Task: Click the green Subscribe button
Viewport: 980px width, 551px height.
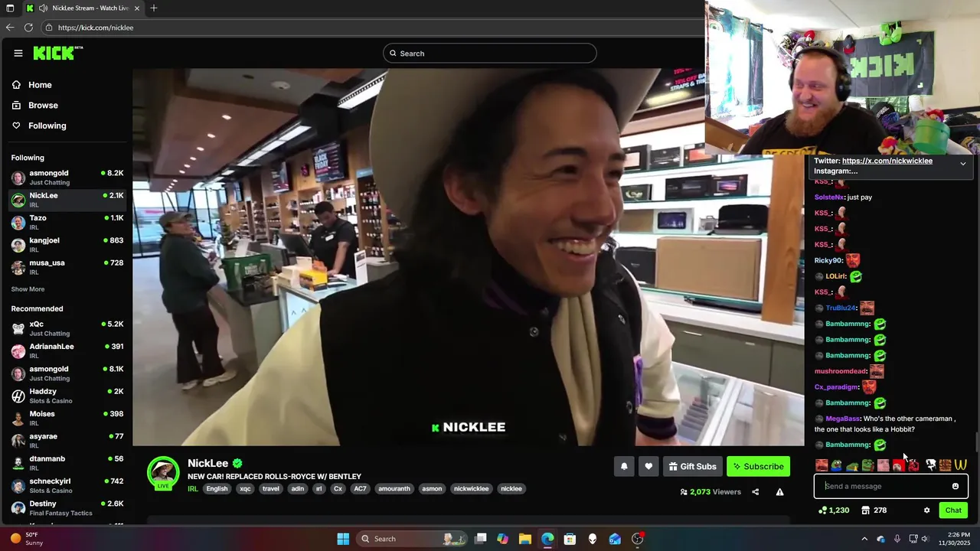Action: pos(758,466)
